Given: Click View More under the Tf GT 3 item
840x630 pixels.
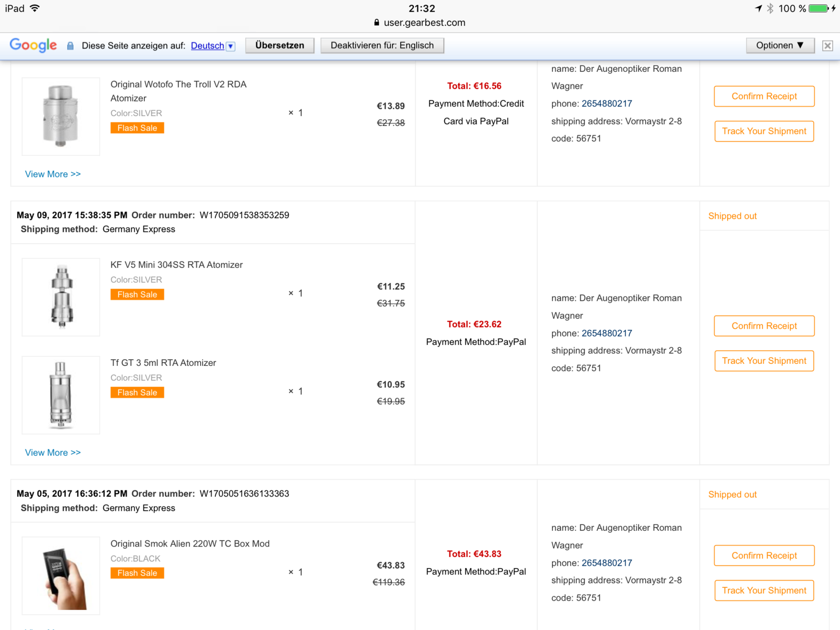Looking at the screenshot, I should (x=53, y=453).
